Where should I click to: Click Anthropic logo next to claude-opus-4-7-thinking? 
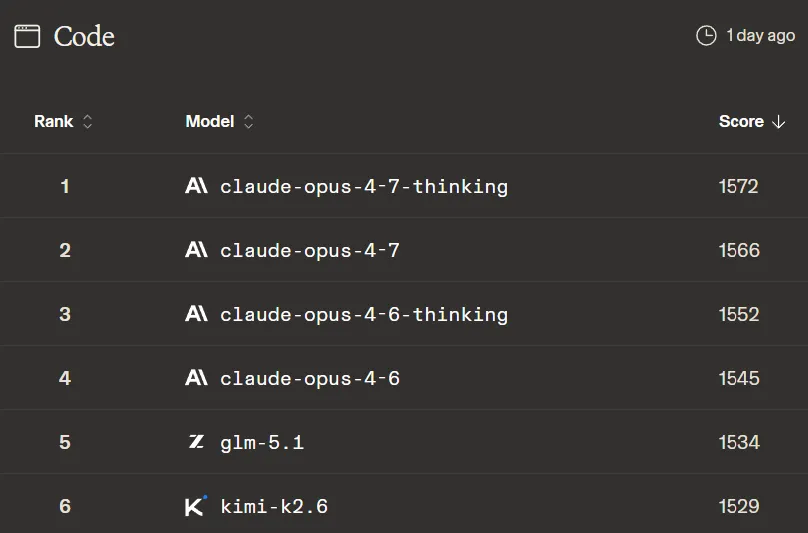(x=196, y=186)
